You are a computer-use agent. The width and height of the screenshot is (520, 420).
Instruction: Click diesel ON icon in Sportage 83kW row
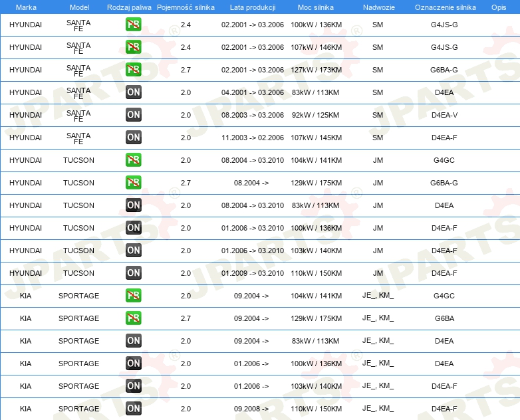(x=133, y=340)
